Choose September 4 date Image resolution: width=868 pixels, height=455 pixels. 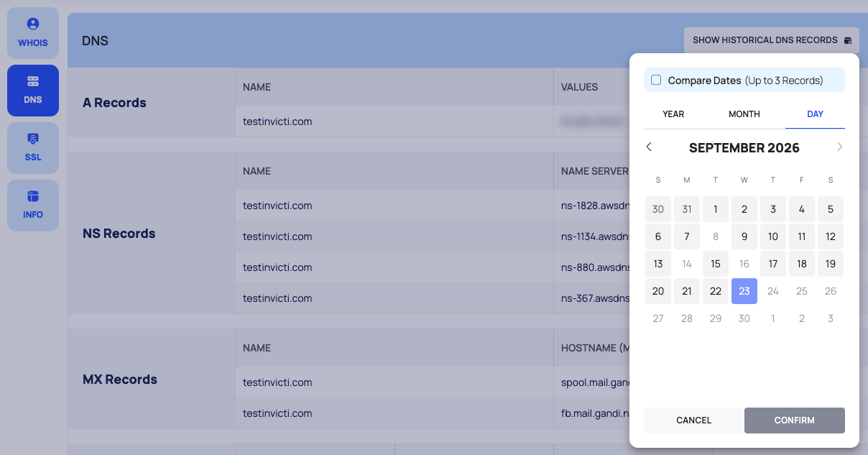click(802, 209)
